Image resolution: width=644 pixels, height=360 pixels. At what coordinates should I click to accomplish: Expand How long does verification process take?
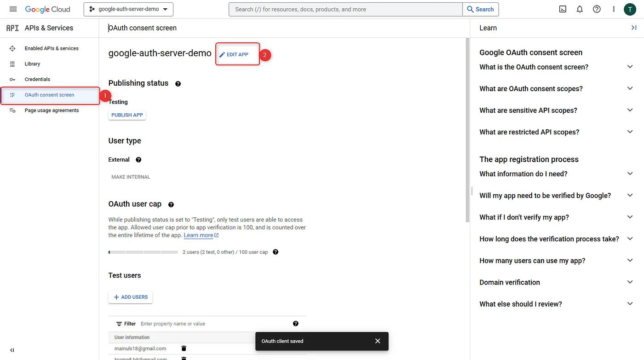tap(630, 238)
